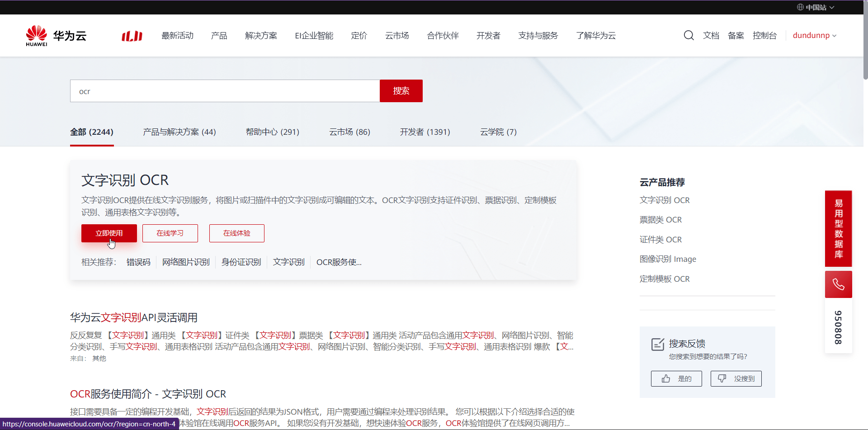Click the ocr search input field
Screen dimensions: 868x430
click(225, 91)
